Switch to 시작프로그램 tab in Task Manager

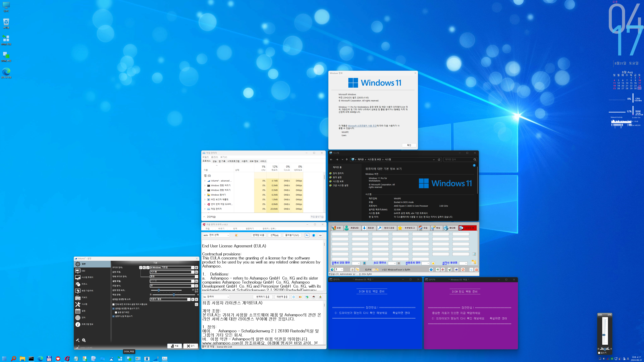click(x=233, y=161)
